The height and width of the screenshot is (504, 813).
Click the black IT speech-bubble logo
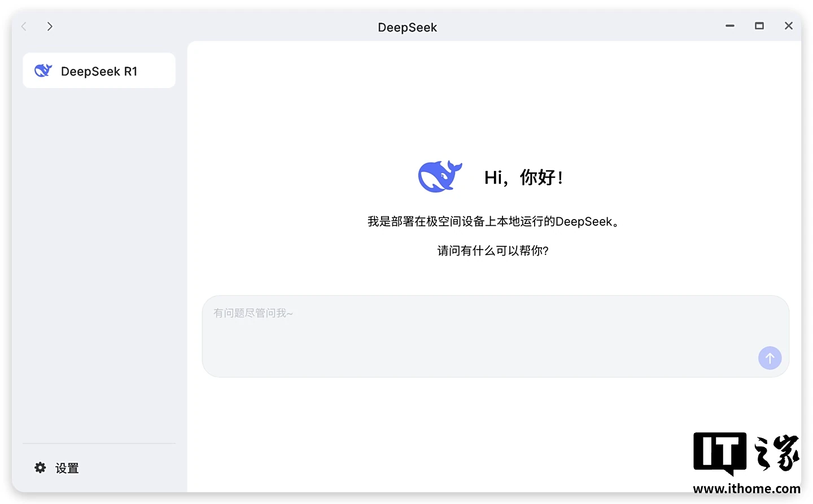[x=720, y=452]
